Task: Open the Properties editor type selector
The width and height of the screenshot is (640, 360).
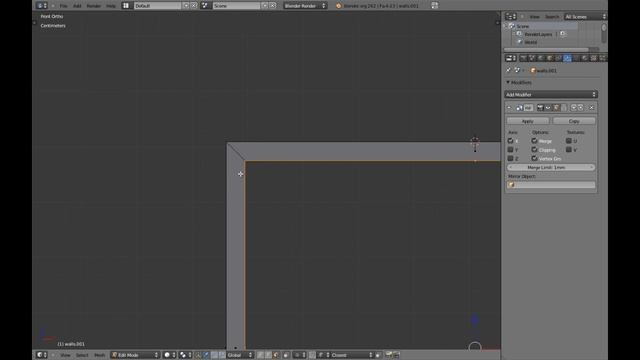Action: [x=511, y=58]
